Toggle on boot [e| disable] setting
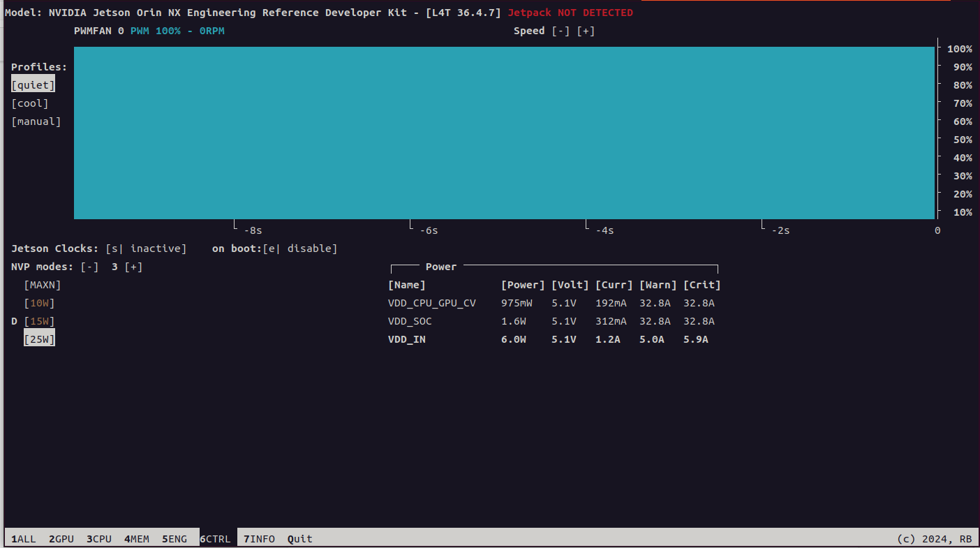980x548 pixels. pyautogui.click(x=300, y=249)
